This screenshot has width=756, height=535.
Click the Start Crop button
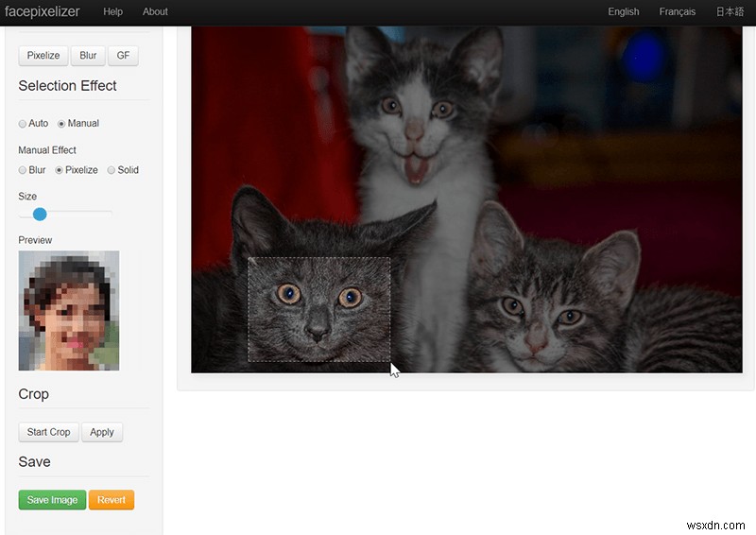click(49, 432)
